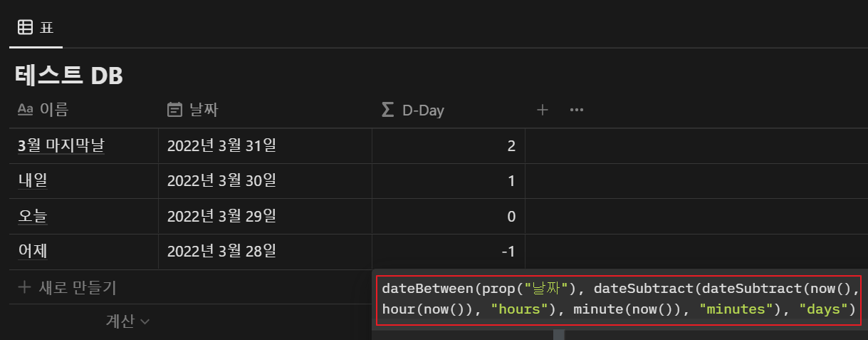Add a new property with plus icon

[542, 110]
